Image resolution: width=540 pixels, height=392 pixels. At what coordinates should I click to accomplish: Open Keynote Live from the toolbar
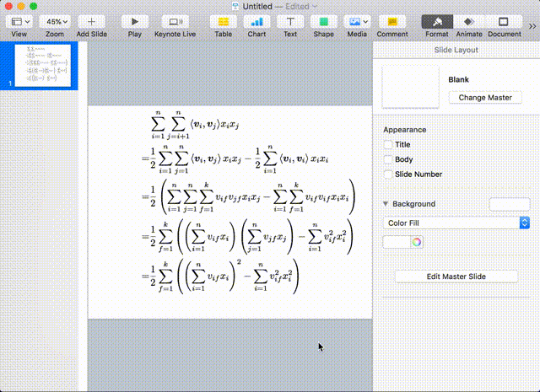coord(175,21)
